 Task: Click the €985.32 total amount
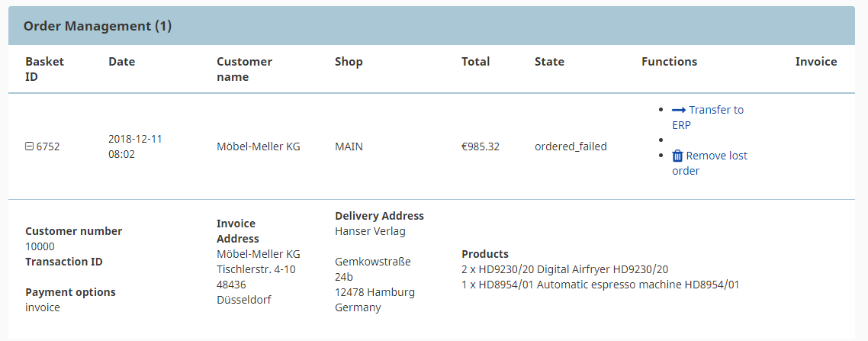click(x=481, y=146)
